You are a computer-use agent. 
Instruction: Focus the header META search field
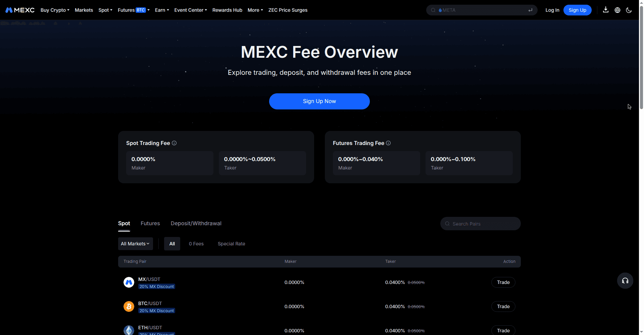pyautogui.click(x=482, y=10)
